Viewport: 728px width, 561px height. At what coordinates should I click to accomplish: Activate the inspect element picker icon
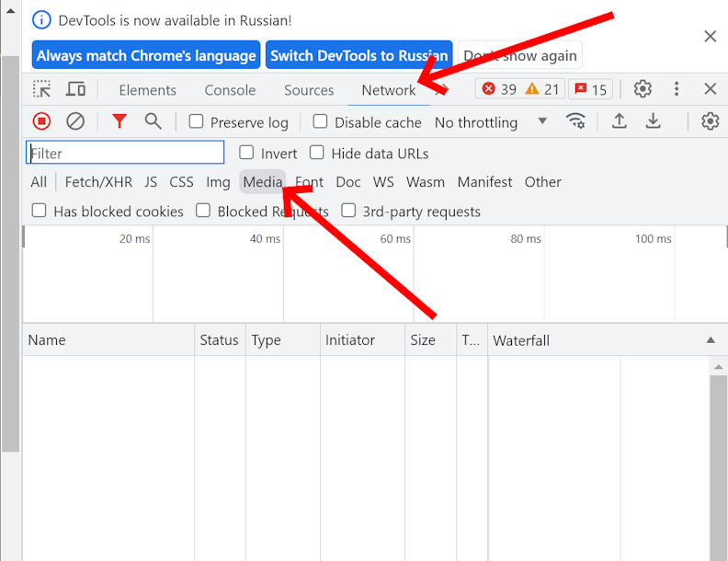(41, 88)
